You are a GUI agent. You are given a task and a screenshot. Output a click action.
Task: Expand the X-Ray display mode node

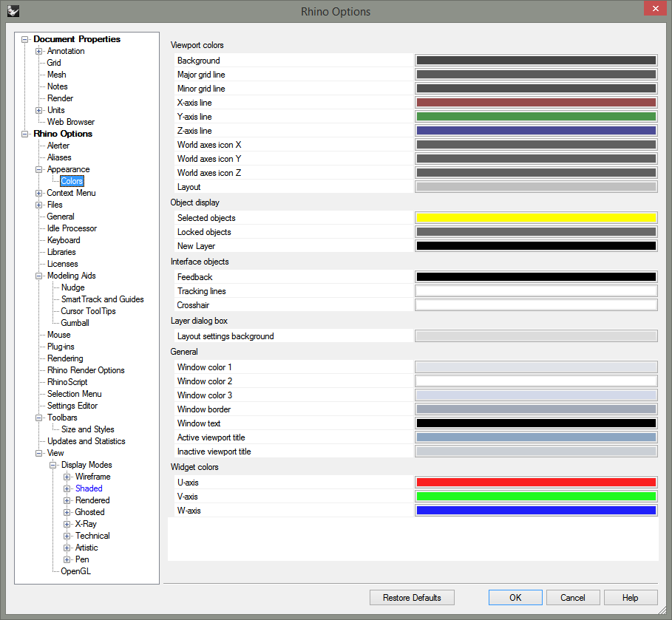pos(67,524)
